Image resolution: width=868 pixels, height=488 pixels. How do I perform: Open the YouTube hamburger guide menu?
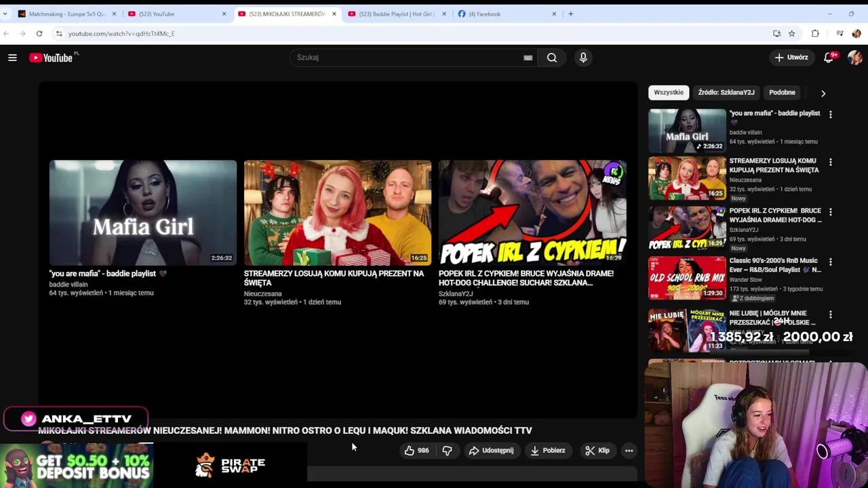12,58
